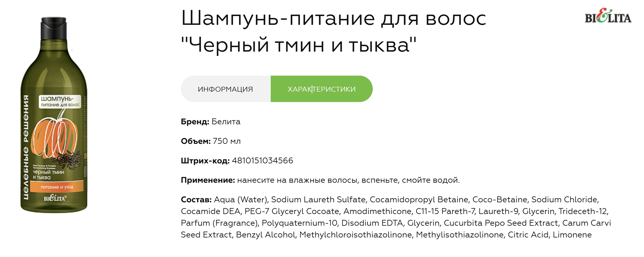Screen dimensions: 644x257
Task: Click the orange питание и уход band
Action: [x=57, y=187]
